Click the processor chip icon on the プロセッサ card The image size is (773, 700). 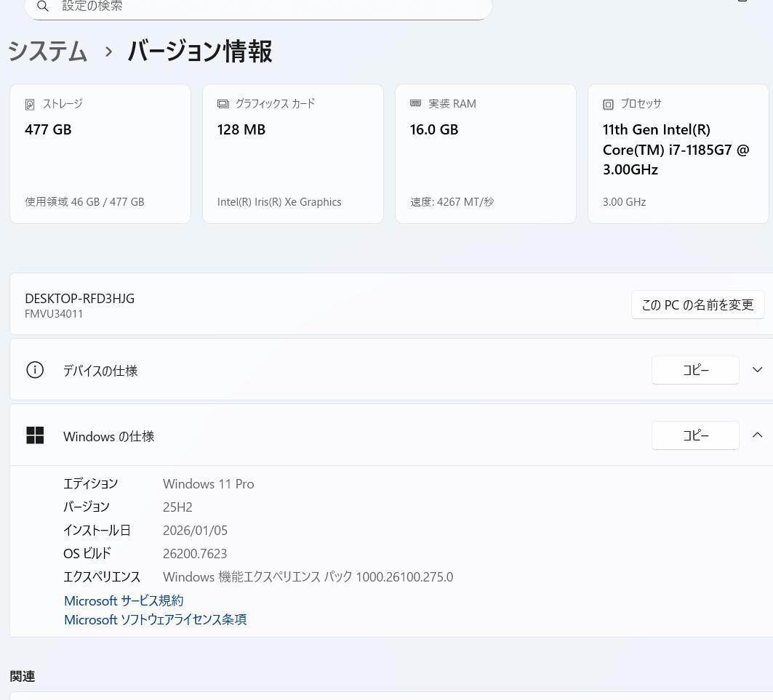coord(608,104)
